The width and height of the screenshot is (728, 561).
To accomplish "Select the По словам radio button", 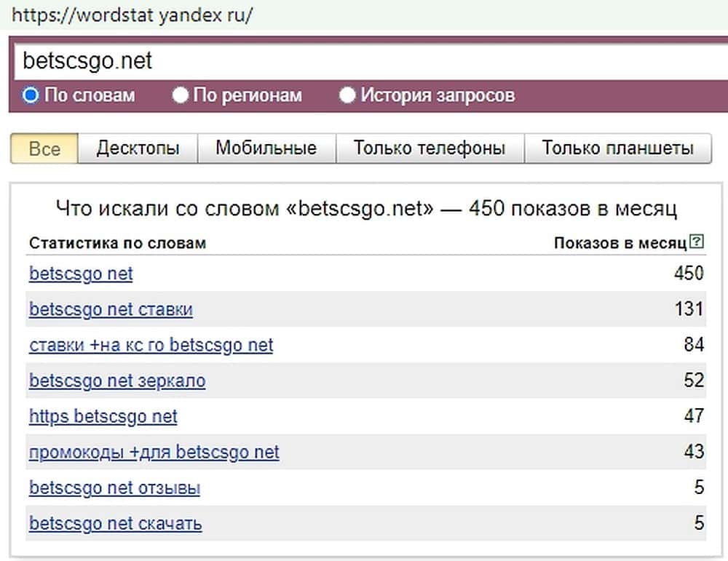I will click(x=31, y=95).
